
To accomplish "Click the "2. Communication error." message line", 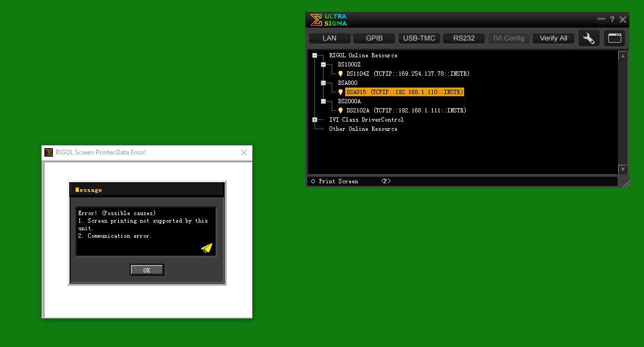I will 115,236.
